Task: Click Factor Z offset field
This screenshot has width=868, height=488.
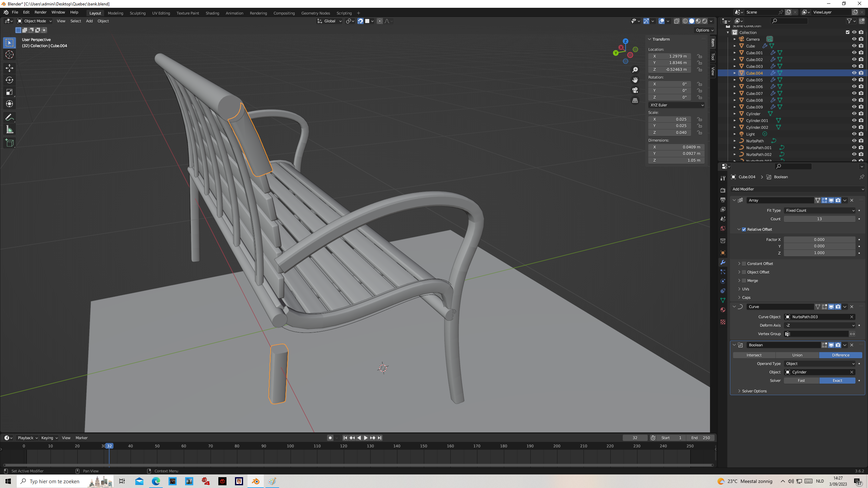Action: [x=820, y=253]
